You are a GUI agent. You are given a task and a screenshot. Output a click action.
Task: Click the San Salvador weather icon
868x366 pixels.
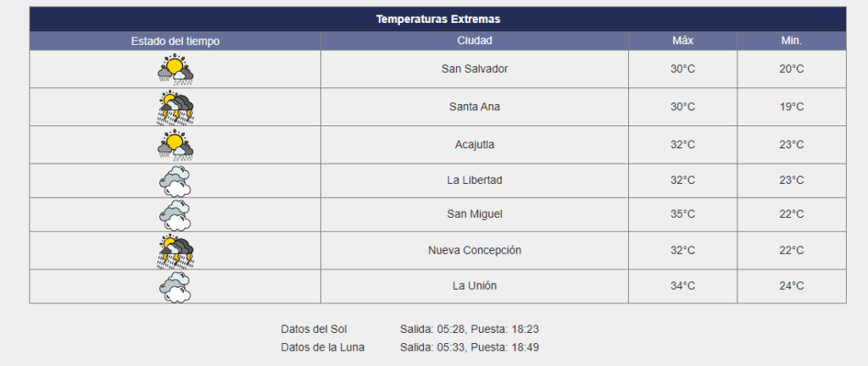[175, 69]
